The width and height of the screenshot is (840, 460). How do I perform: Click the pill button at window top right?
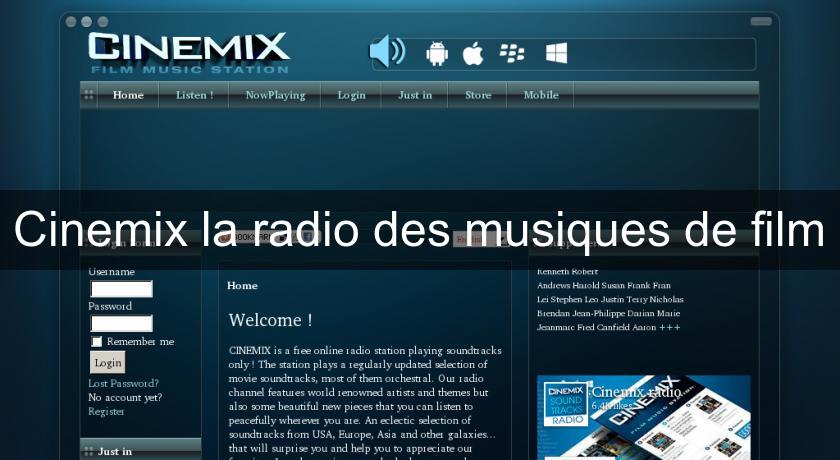761,21
